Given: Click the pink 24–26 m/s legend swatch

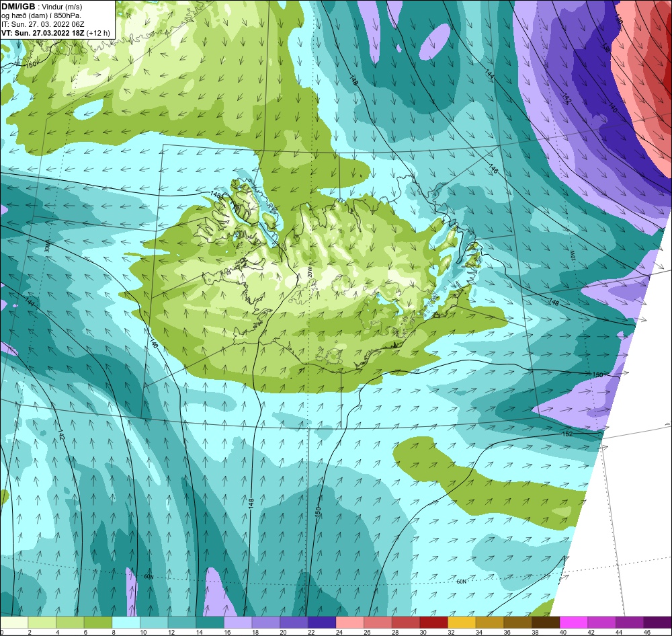Looking at the screenshot, I should tap(349, 623).
